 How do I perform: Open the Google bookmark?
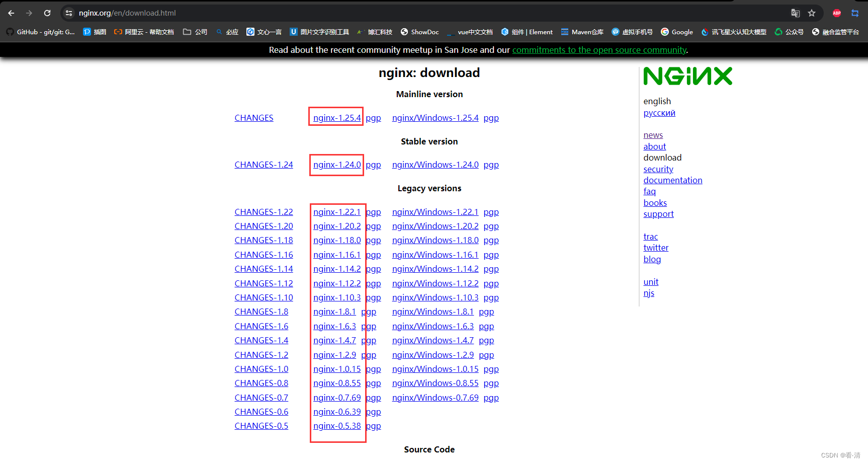click(x=677, y=32)
